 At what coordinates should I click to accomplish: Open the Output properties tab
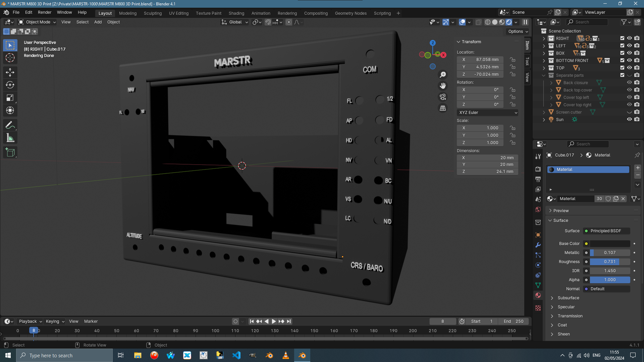(x=538, y=179)
